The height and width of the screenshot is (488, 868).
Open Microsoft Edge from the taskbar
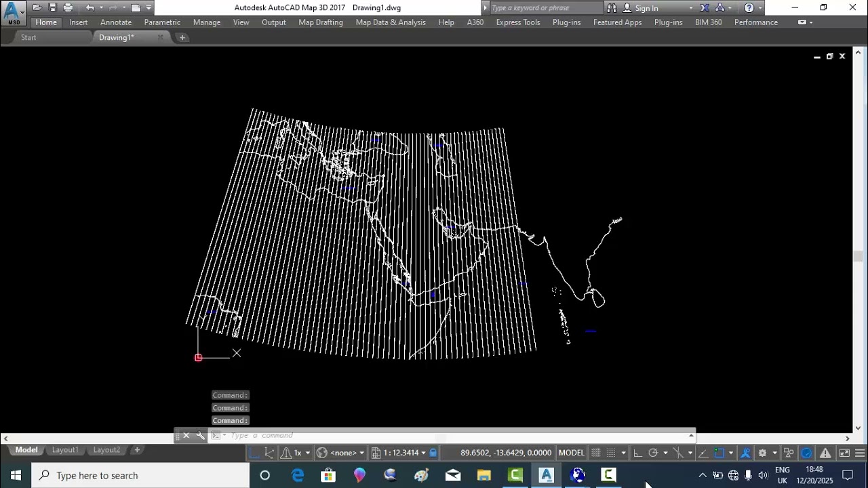[x=297, y=475]
